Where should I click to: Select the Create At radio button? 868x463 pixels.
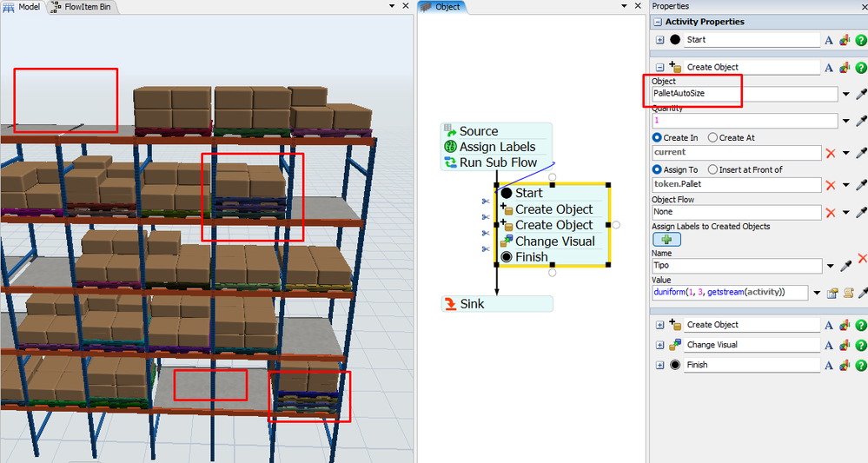pyautogui.click(x=712, y=138)
